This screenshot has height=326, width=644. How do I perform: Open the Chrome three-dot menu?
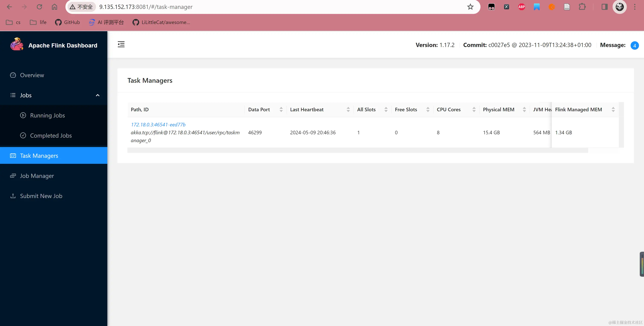634,7
